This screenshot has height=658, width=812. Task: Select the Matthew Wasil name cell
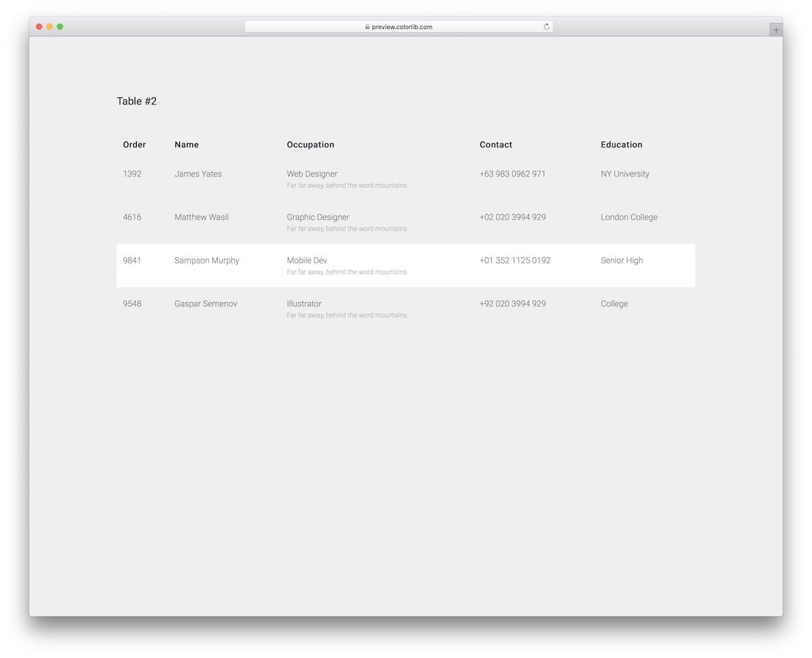click(202, 217)
